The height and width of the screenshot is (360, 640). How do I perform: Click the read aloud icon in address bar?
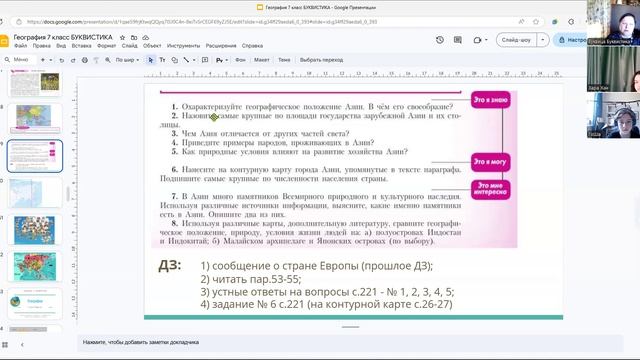tap(521, 22)
